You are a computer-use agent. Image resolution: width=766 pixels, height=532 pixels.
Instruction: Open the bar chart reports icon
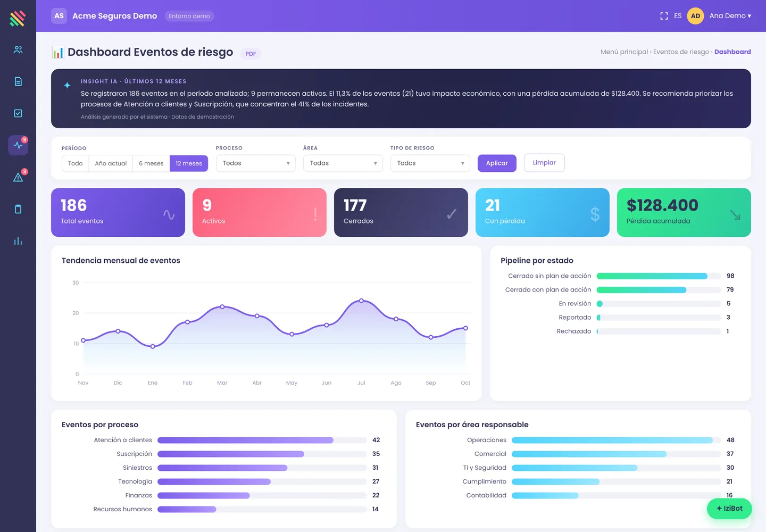18,241
